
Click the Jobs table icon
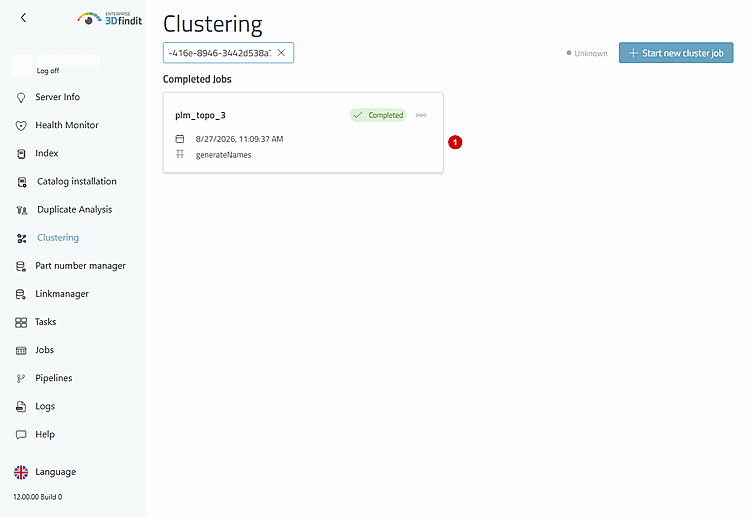(21, 351)
